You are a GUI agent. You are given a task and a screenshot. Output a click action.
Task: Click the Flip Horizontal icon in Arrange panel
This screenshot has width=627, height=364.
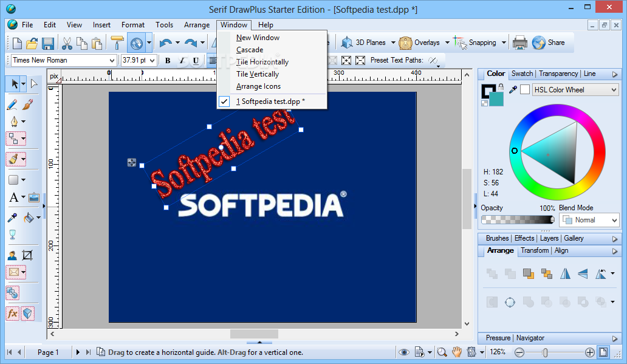coord(565,273)
